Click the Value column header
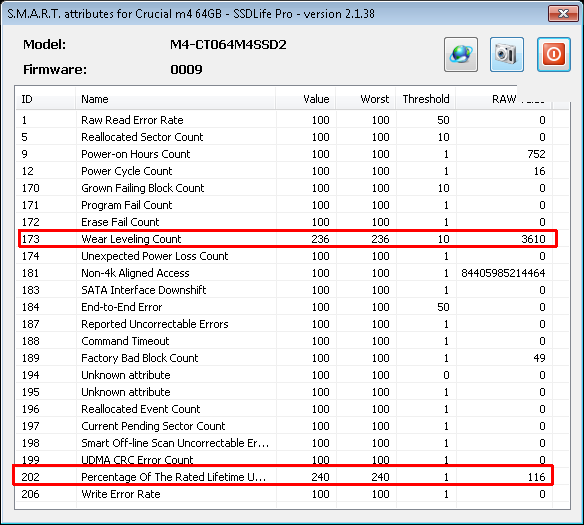The height and width of the screenshot is (525, 584). point(305,99)
